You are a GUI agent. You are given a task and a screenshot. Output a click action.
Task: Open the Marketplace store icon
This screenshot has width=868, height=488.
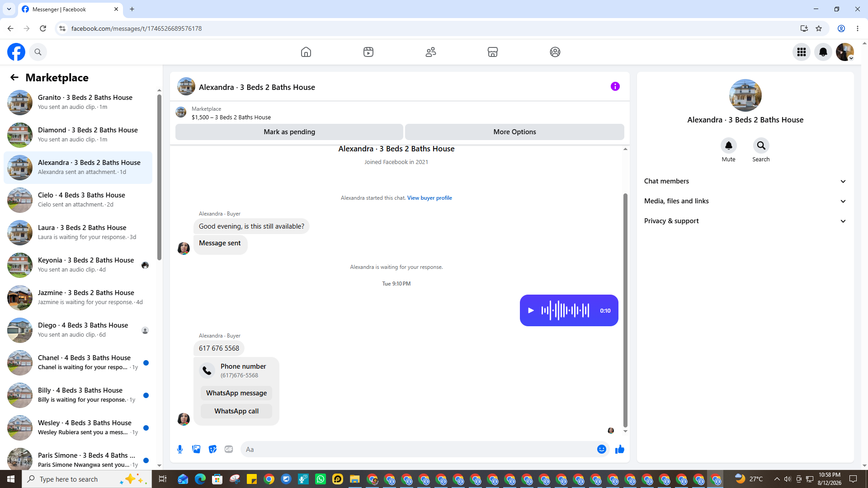[493, 52]
